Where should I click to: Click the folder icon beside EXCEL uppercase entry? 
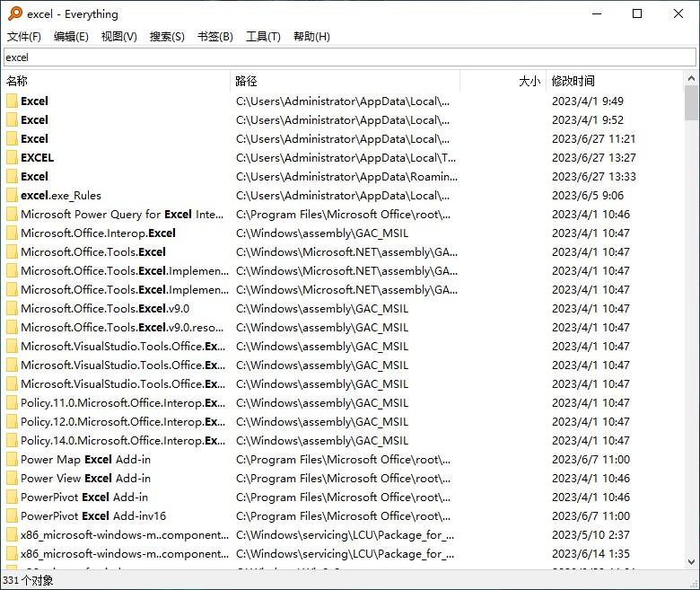pyautogui.click(x=12, y=158)
